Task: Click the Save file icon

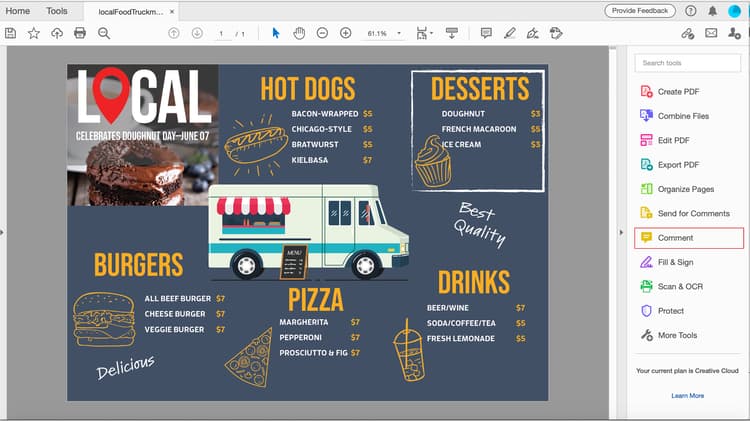Action: (11, 33)
